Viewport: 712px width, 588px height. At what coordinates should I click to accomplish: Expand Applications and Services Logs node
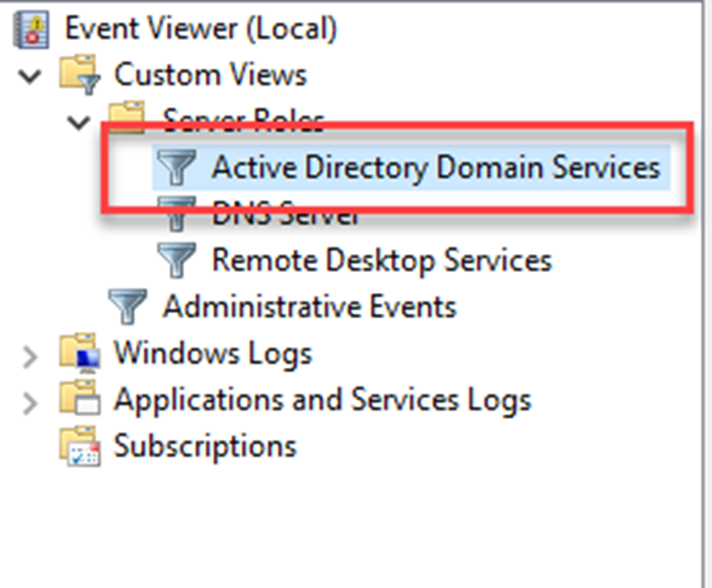point(30,403)
